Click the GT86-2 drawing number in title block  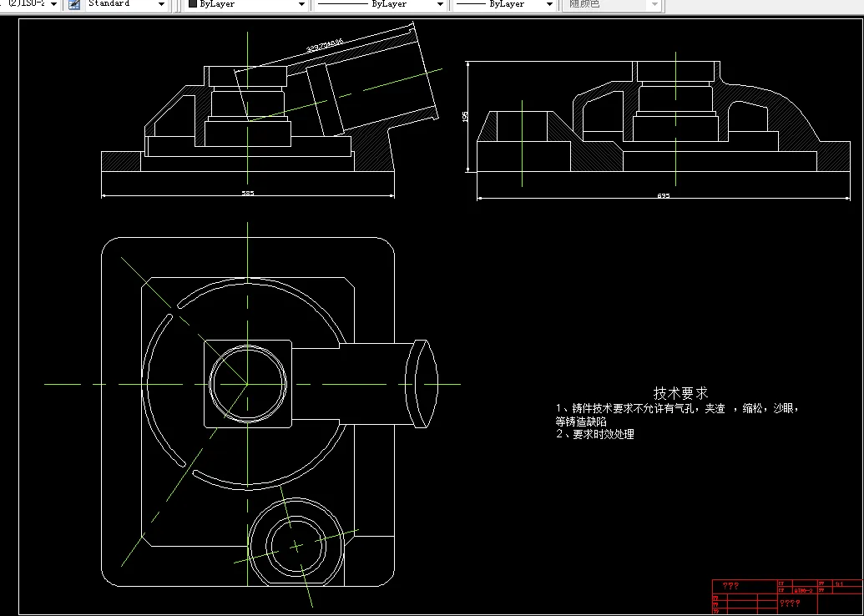pos(804,591)
